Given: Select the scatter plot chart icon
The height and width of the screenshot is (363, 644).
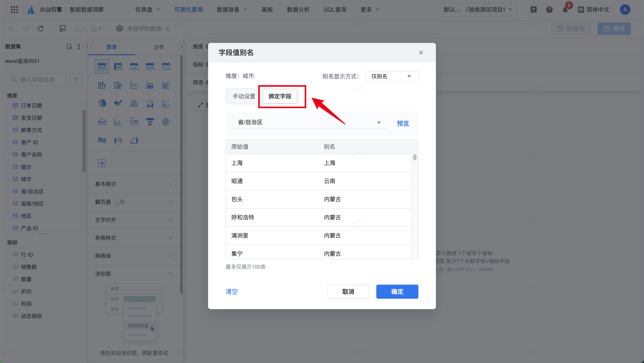Looking at the screenshot, I should [166, 103].
